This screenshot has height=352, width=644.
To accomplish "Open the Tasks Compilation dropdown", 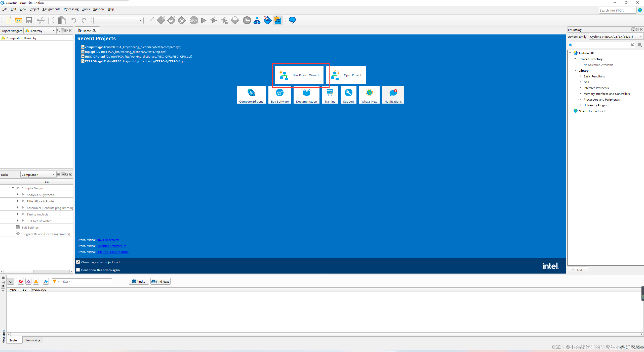I will tap(38, 174).
